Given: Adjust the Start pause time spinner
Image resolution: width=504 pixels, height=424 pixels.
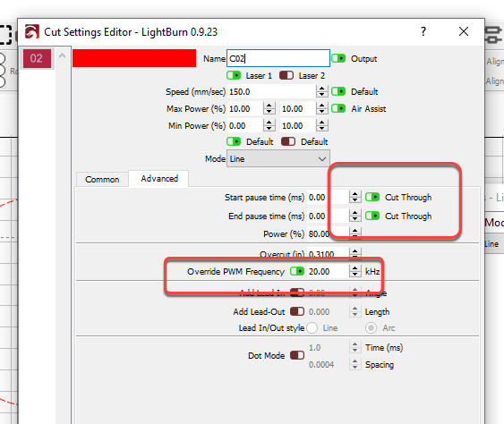Looking at the screenshot, I should coord(355,197).
